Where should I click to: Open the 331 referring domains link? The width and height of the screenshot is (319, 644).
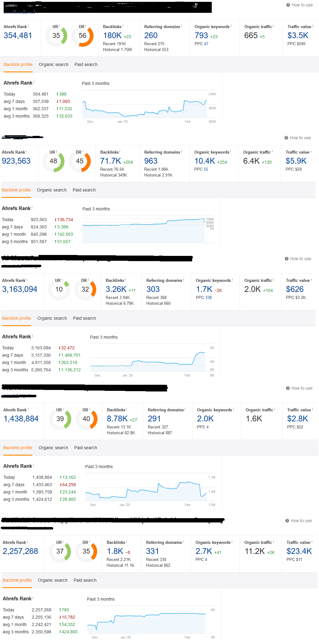pyautogui.click(x=152, y=551)
